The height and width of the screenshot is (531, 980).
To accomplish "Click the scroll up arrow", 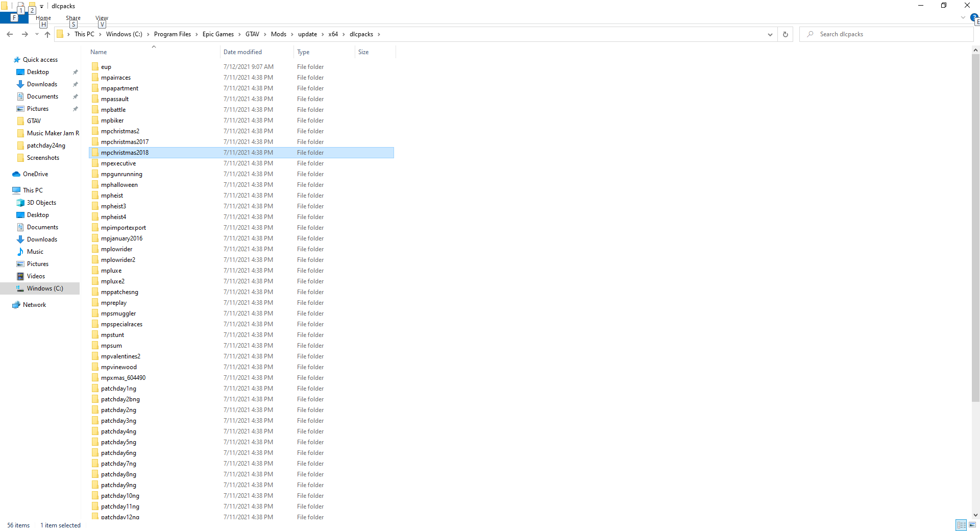I will tap(975, 50).
